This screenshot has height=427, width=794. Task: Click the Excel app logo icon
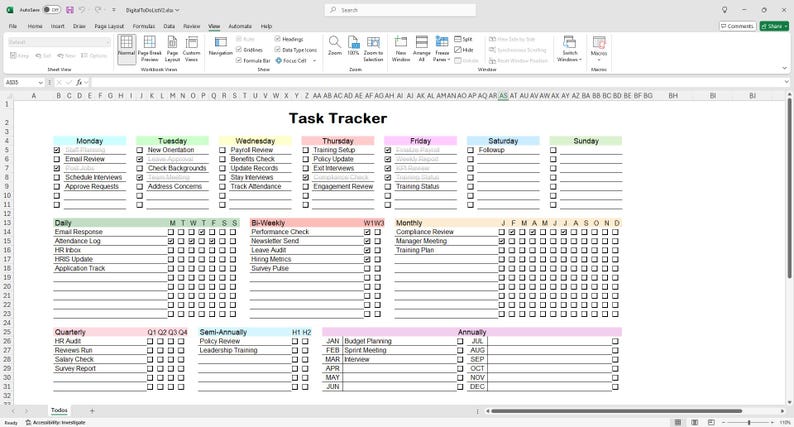coord(10,10)
